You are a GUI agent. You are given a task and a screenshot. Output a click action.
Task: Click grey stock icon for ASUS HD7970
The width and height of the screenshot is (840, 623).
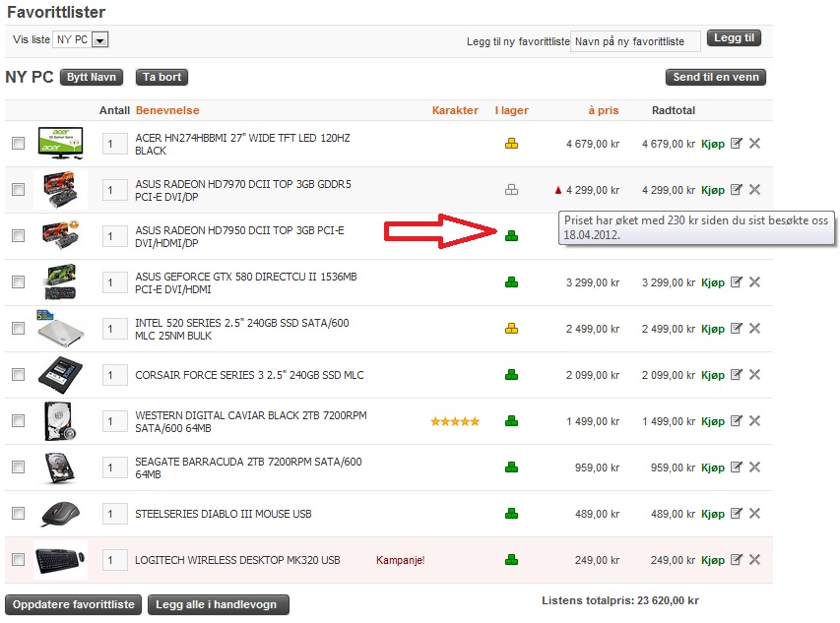point(511,190)
